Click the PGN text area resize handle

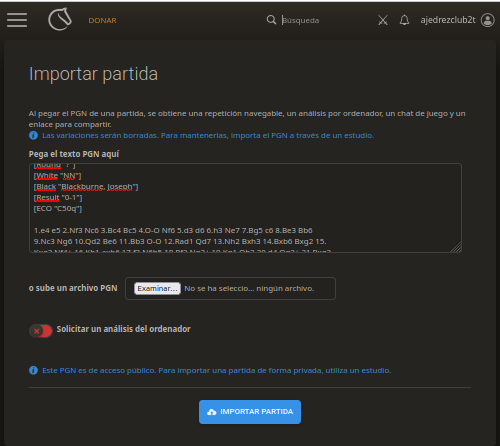coord(456,247)
